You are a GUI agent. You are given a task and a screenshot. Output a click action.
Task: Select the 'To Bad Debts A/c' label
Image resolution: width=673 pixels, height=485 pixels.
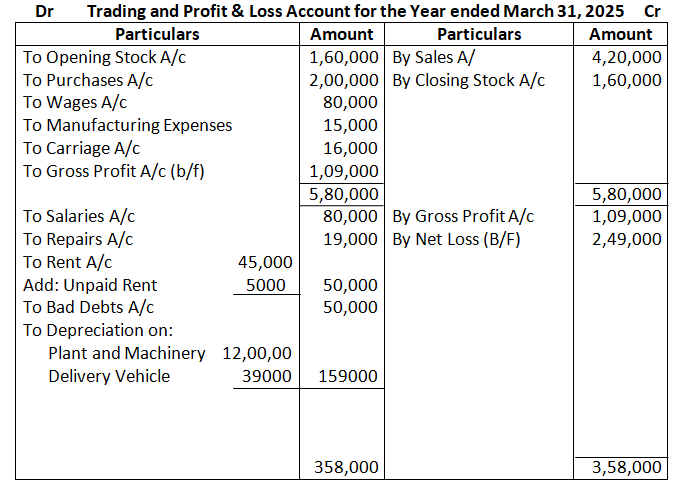pos(88,308)
